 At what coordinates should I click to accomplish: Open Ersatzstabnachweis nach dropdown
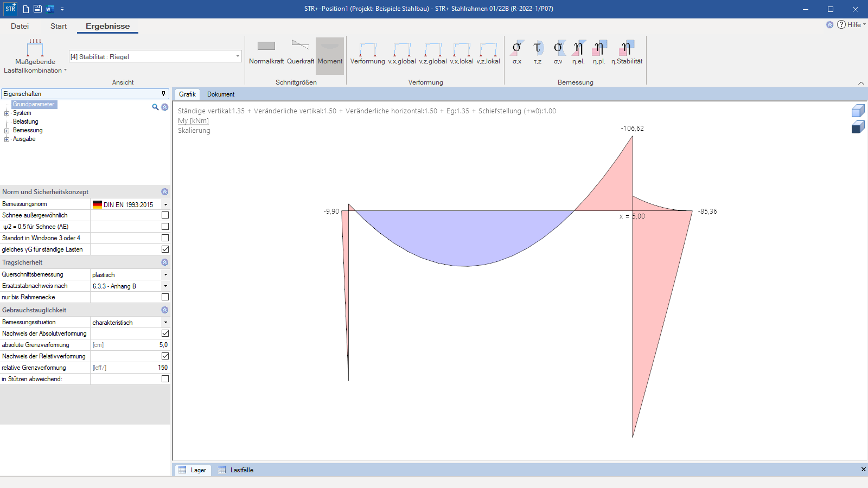165,286
